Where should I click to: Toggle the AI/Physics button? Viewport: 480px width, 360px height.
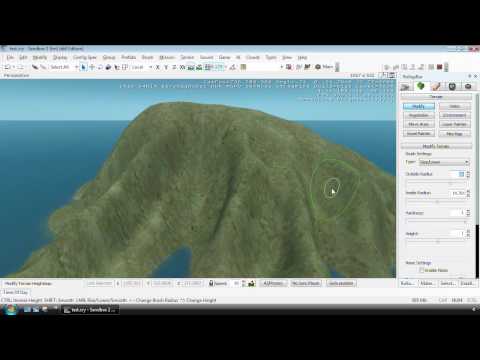(x=273, y=283)
